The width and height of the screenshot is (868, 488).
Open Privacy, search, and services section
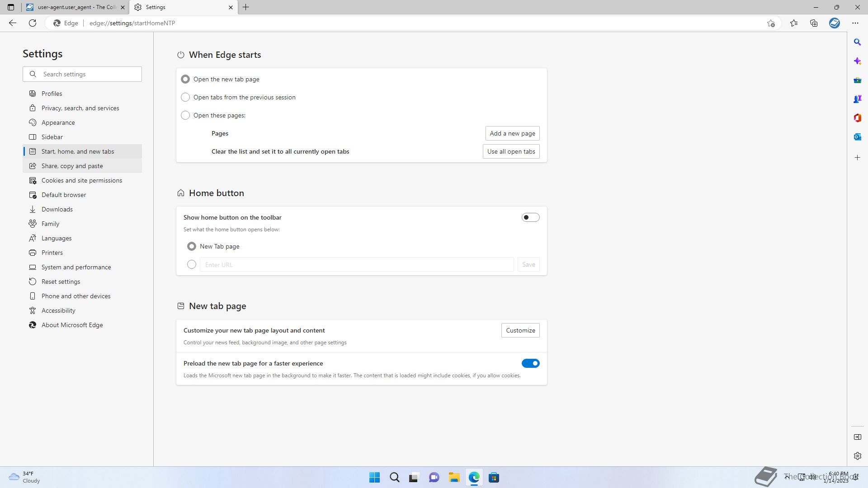[82, 108]
